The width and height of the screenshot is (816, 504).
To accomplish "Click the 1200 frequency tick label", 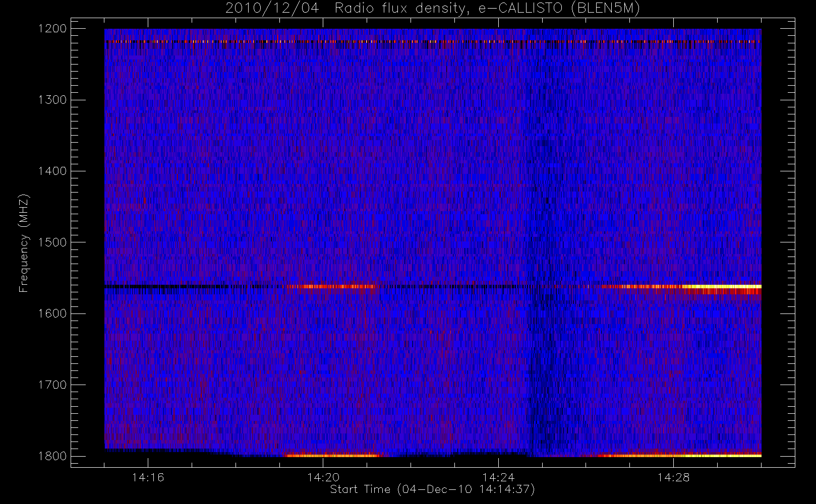I will pos(52,29).
